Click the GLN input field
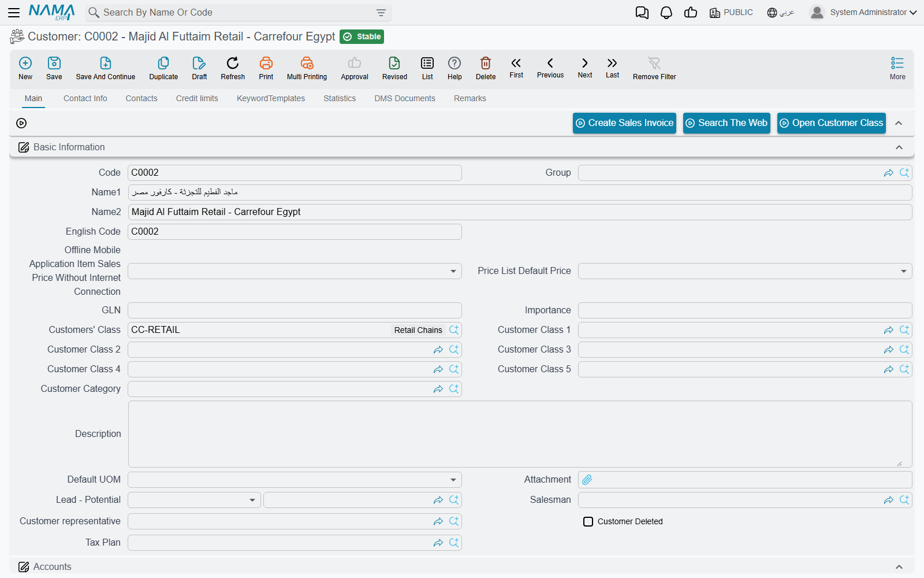Viewport: 924px width, 578px height. coord(295,310)
